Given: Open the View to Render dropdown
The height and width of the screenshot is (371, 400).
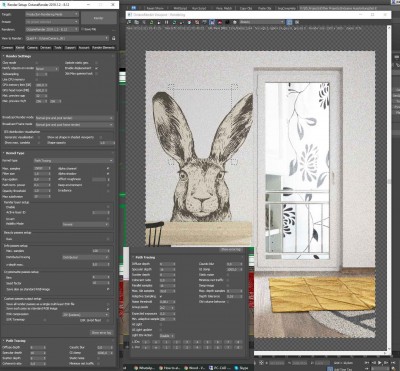Looking at the screenshot, I should [67, 38].
